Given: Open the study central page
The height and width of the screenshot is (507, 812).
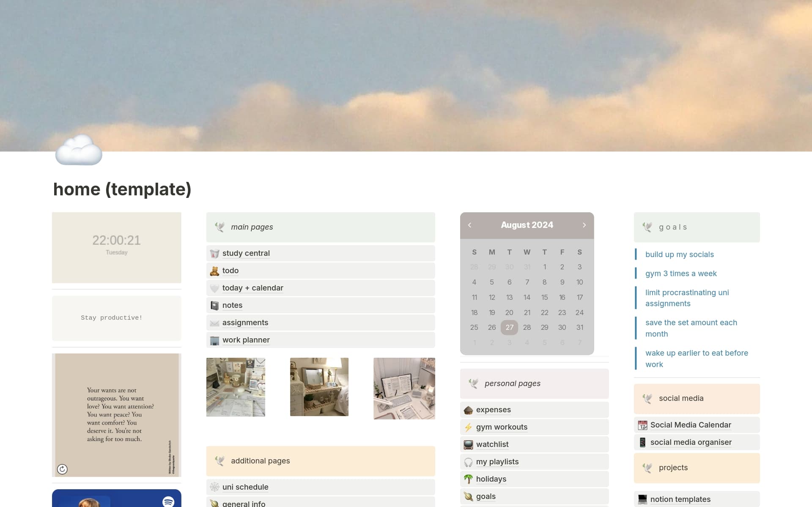Looking at the screenshot, I should click(246, 253).
